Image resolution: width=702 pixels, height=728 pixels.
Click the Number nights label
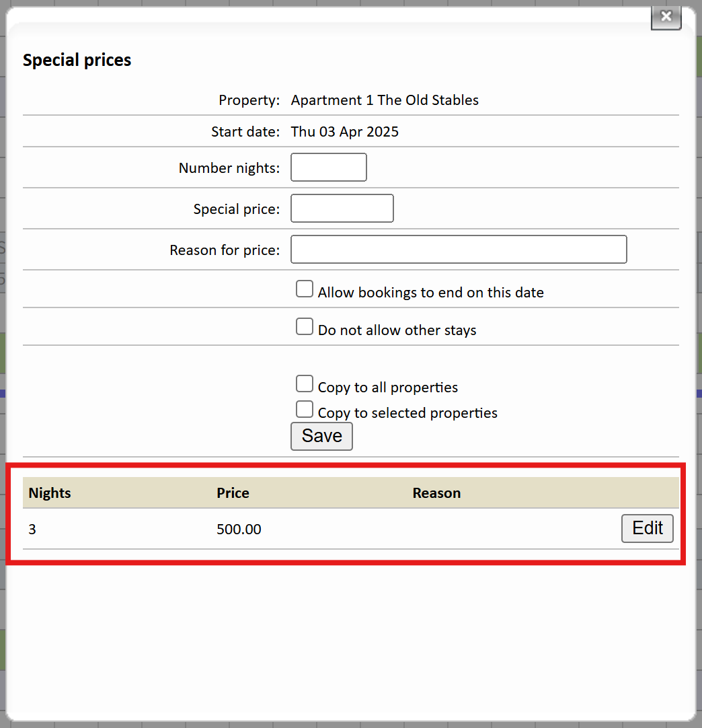[x=229, y=168]
